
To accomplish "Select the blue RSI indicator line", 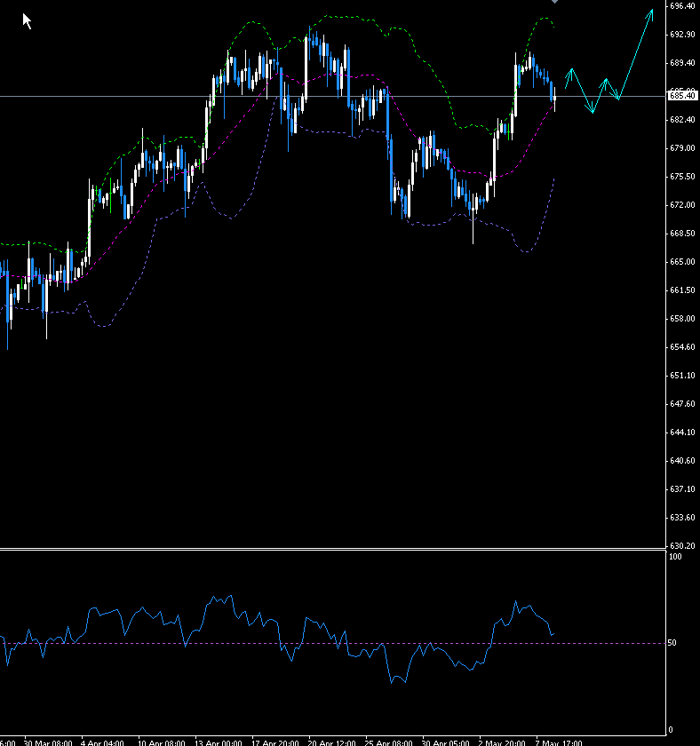I will coord(277,638).
